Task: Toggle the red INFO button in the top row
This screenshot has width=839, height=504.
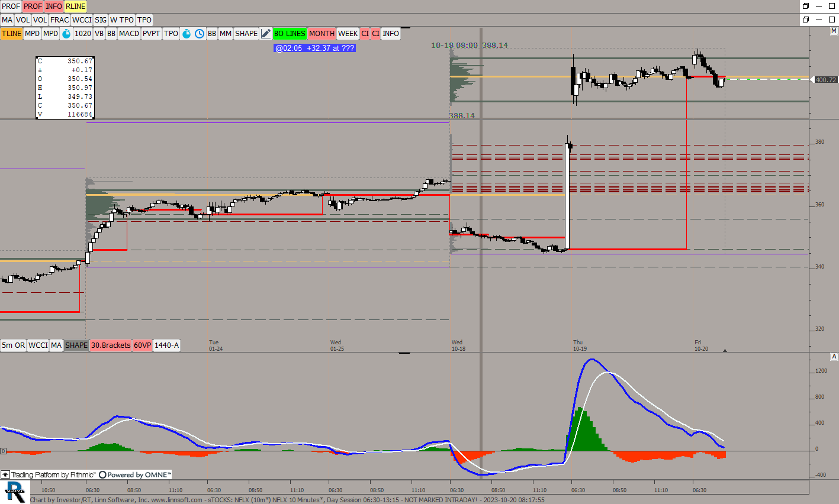Action: pyautogui.click(x=54, y=7)
